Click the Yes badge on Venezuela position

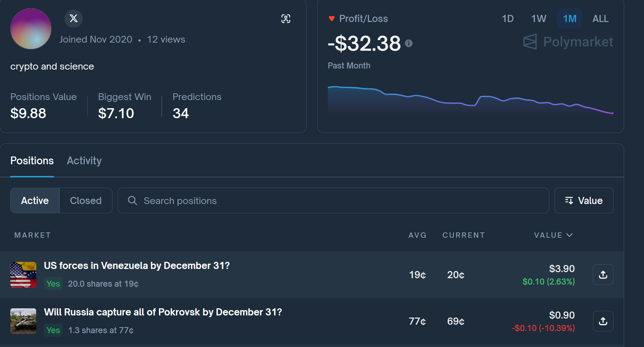(x=53, y=283)
